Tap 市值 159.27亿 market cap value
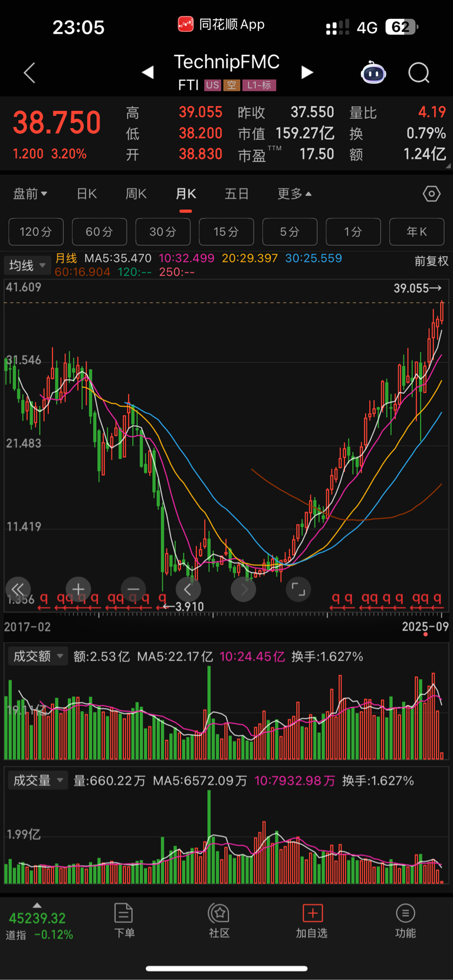Image resolution: width=453 pixels, height=980 pixels. pos(286,133)
